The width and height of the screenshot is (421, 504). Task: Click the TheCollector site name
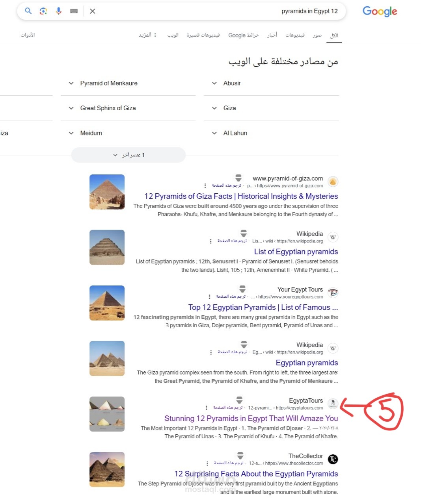point(306,456)
